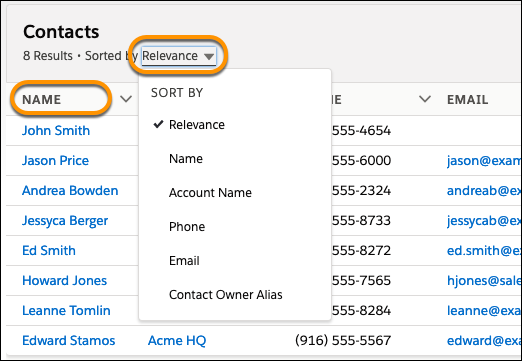Open Ed Smith contact record
Viewport: 522px width, 361px height.
coord(49,250)
